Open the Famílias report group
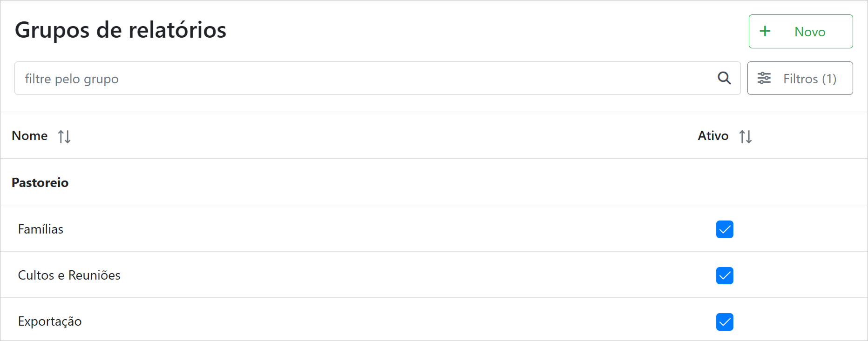 [x=41, y=229]
